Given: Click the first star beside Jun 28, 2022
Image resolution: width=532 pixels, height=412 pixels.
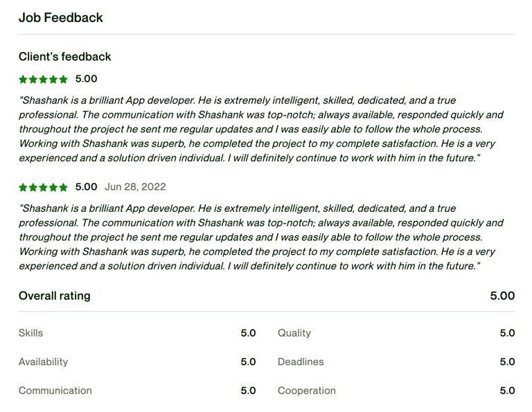Looking at the screenshot, I should (24, 188).
